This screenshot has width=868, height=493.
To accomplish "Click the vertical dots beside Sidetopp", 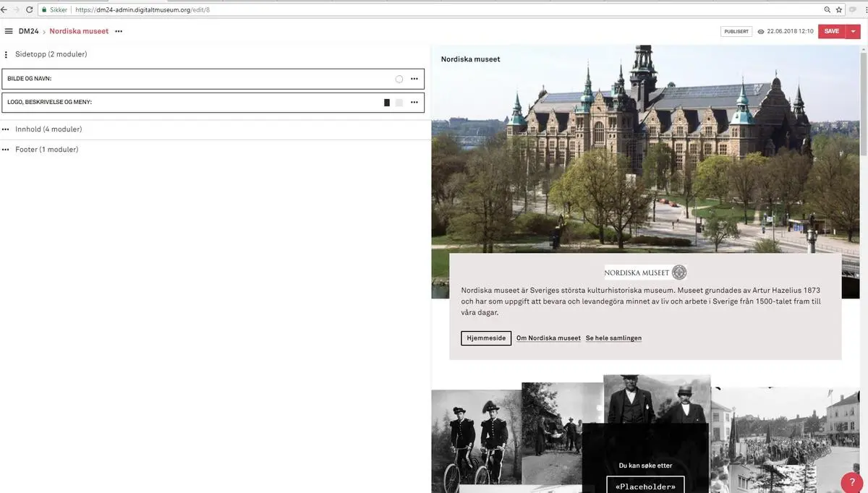I will pos(6,55).
